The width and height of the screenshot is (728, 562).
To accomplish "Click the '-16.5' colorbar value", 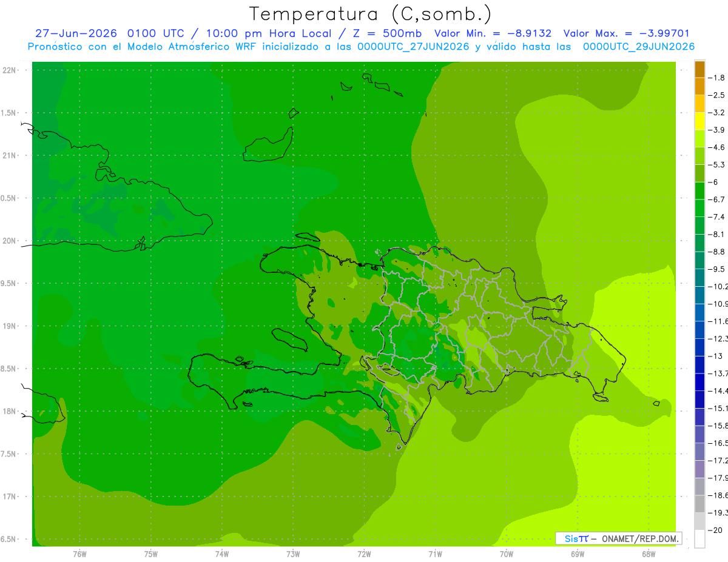I will 718,443.
